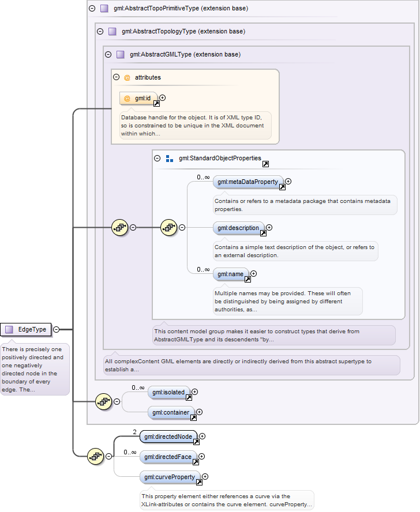The image size is (420, 512).
Task: Collapse gml:AbstractGMLType extension base section
Action: [x=108, y=55]
